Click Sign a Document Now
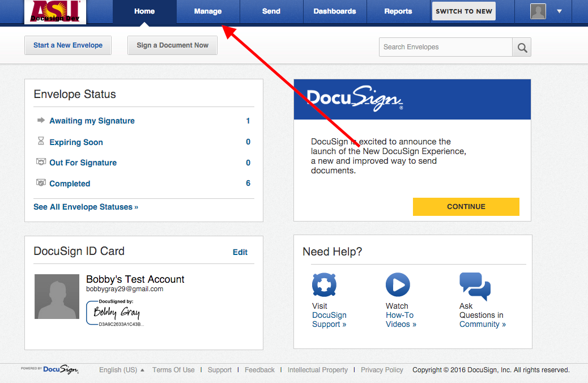588x383 pixels. tap(173, 45)
